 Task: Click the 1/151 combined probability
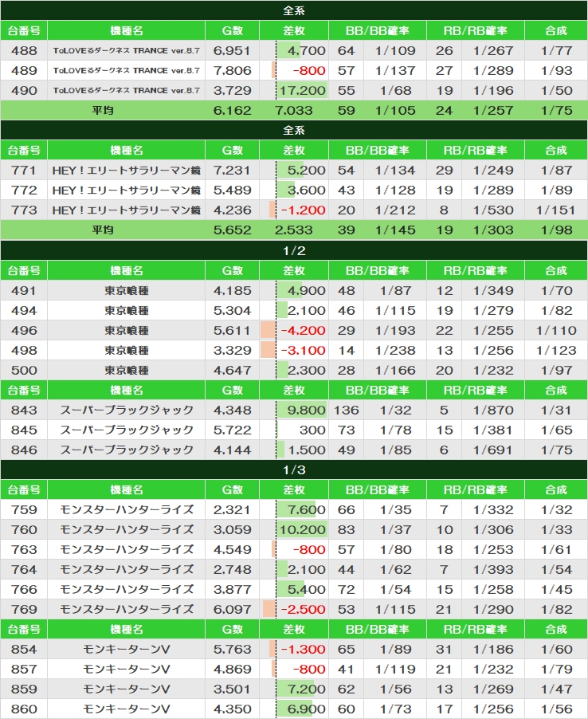[x=556, y=210]
